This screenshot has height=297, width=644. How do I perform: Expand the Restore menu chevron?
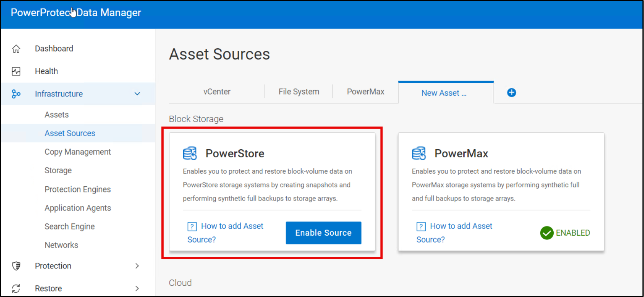point(137,289)
